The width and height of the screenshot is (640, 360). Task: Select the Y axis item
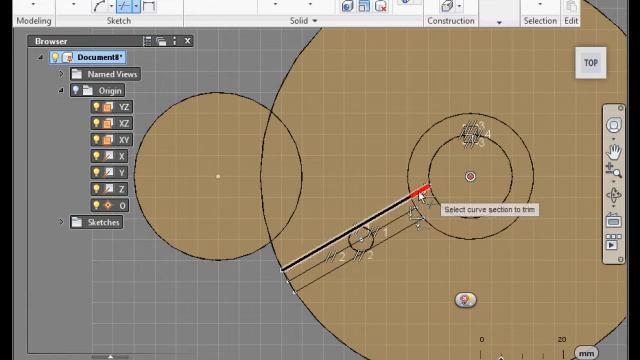click(x=109, y=172)
